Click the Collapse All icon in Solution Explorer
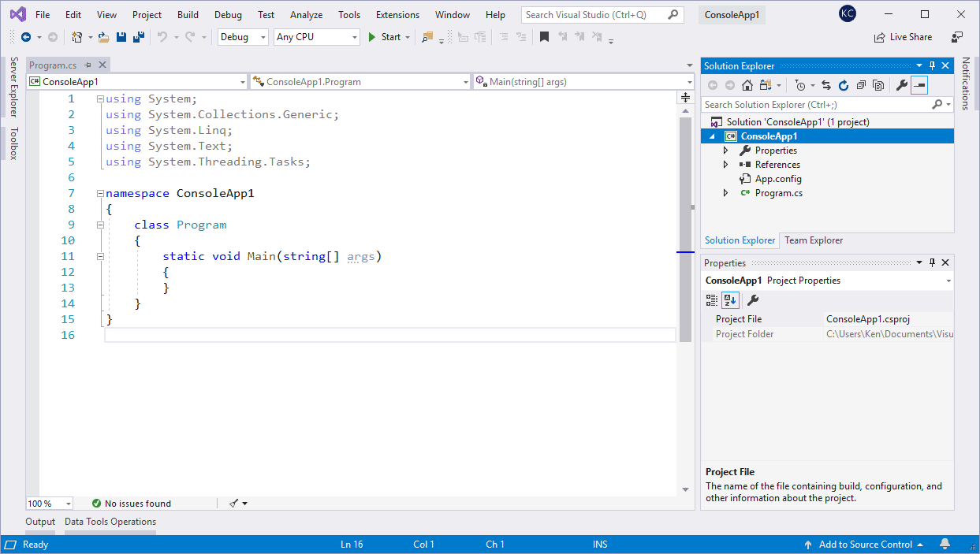Viewport: 980px width, 554px height. tap(861, 85)
